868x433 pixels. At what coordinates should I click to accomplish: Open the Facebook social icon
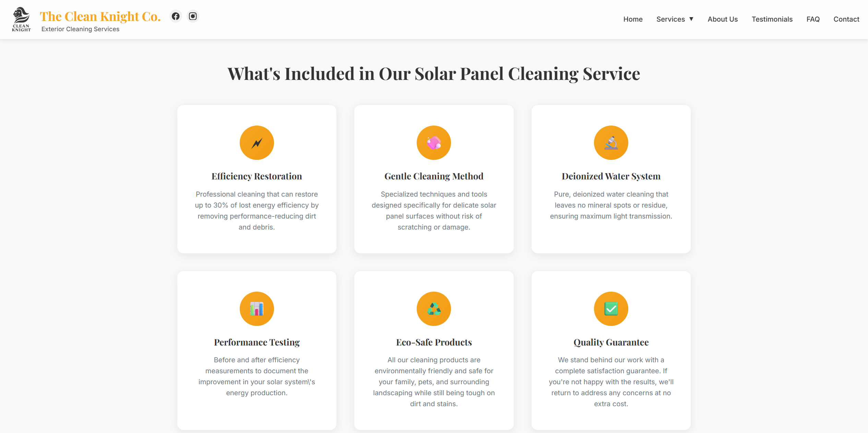tap(176, 16)
